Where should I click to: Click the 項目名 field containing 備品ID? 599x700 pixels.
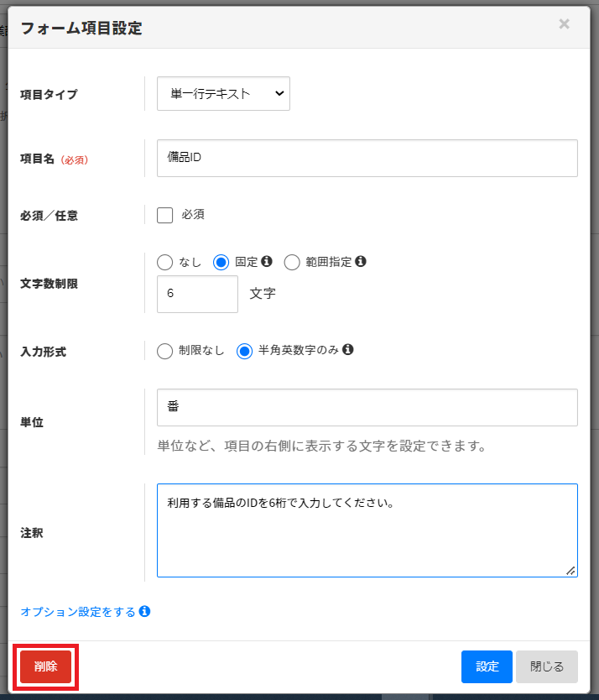pos(367,158)
